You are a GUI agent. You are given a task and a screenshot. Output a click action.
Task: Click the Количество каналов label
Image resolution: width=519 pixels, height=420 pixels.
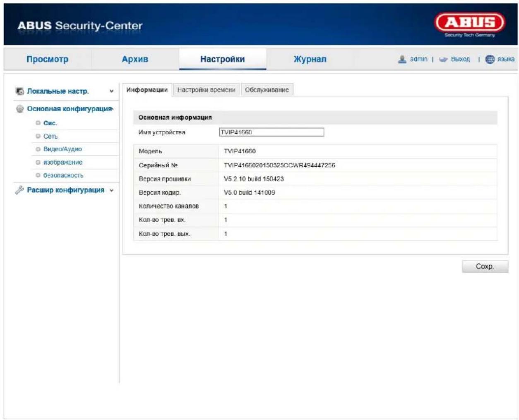click(169, 206)
